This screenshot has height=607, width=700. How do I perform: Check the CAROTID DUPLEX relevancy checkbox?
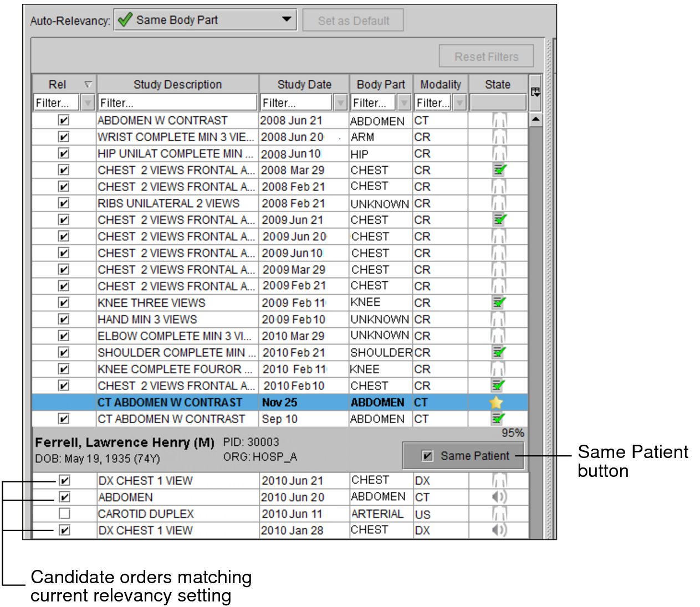click(x=64, y=514)
